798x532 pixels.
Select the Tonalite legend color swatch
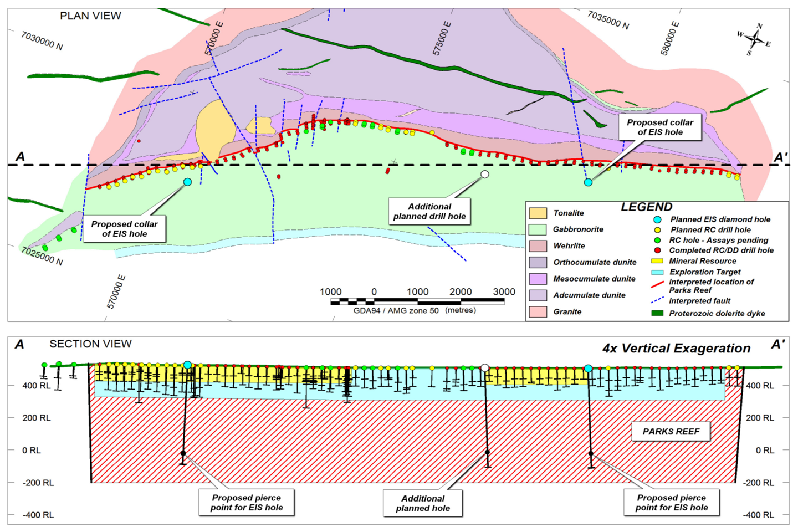(x=538, y=213)
